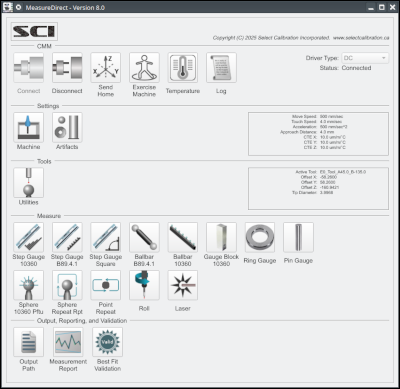Launch Step Gauge Square measurement

tap(106, 237)
